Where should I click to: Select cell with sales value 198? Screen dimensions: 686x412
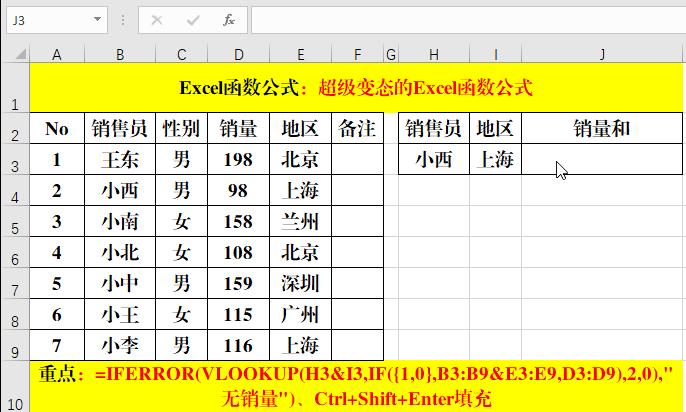(x=238, y=159)
